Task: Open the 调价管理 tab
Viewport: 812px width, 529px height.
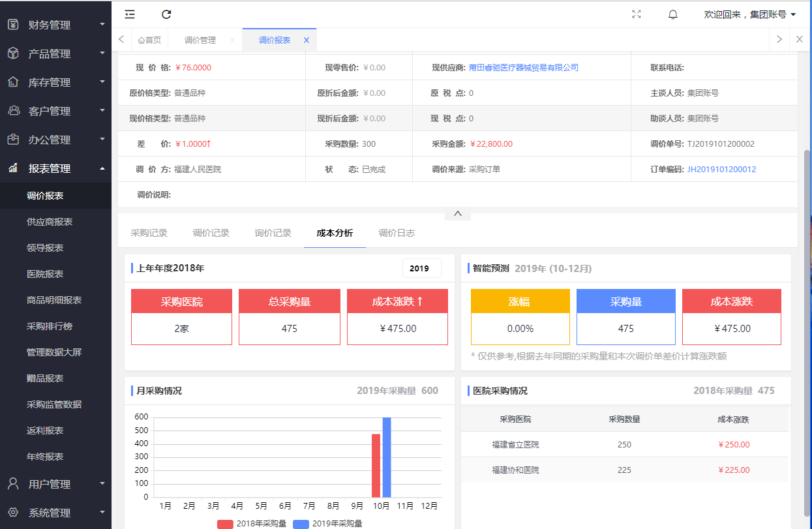Action: coord(200,40)
